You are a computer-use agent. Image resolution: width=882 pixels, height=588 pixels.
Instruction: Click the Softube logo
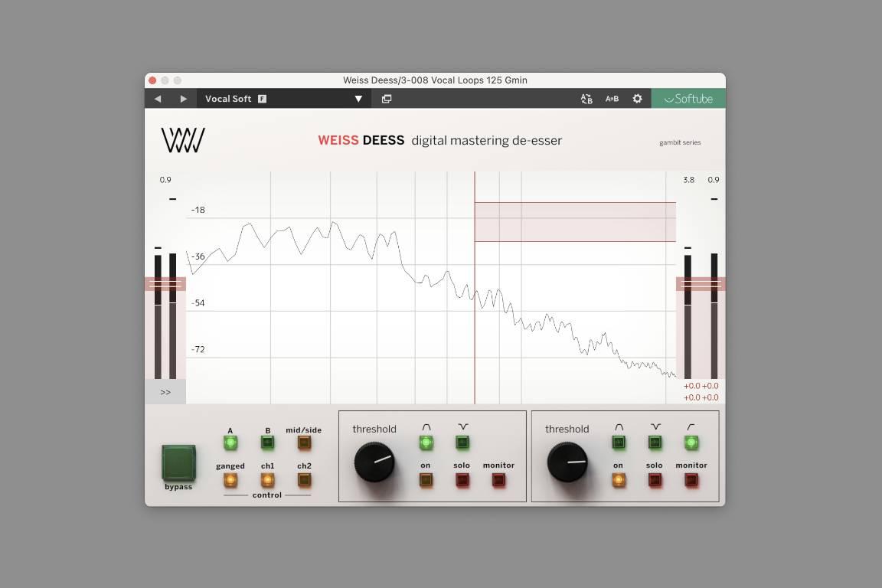(688, 99)
